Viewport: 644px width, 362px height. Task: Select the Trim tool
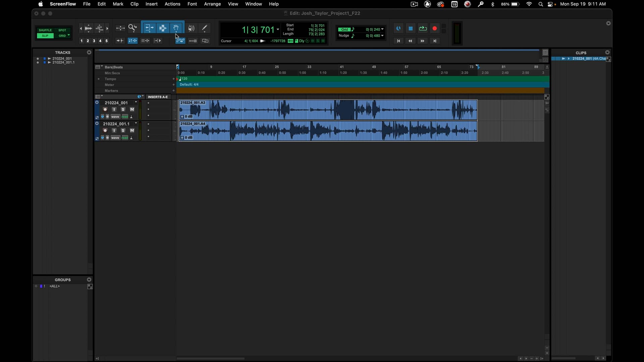149,28
